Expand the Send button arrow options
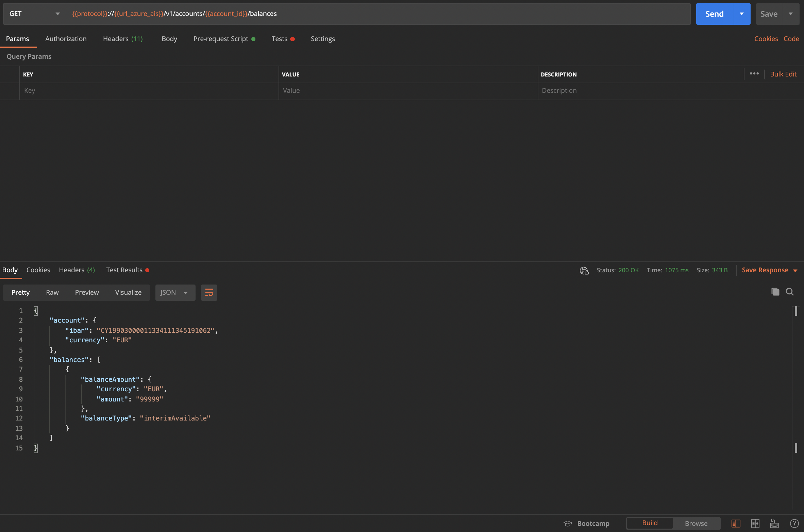This screenshot has height=532, width=804. [742, 14]
